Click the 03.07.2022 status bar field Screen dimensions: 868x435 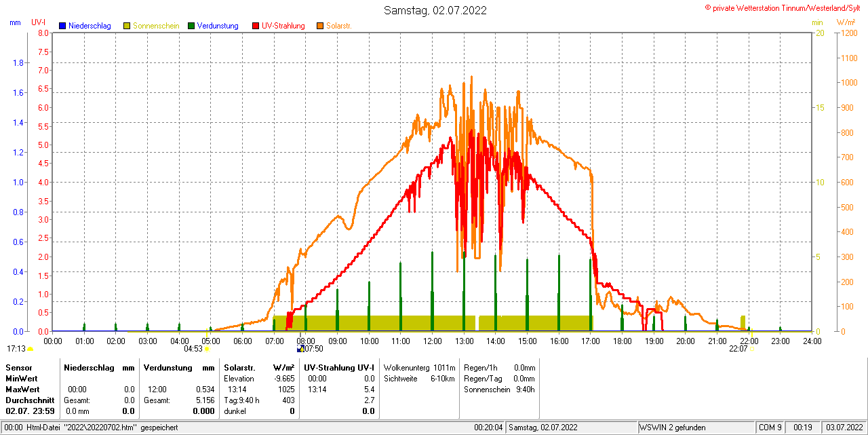click(844, 428)
